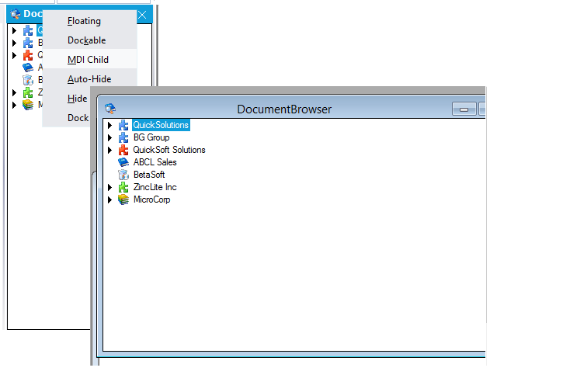This screenshot has width=563, height=392.
Task: Select the BG Group tree item
Action: (151, 137)
